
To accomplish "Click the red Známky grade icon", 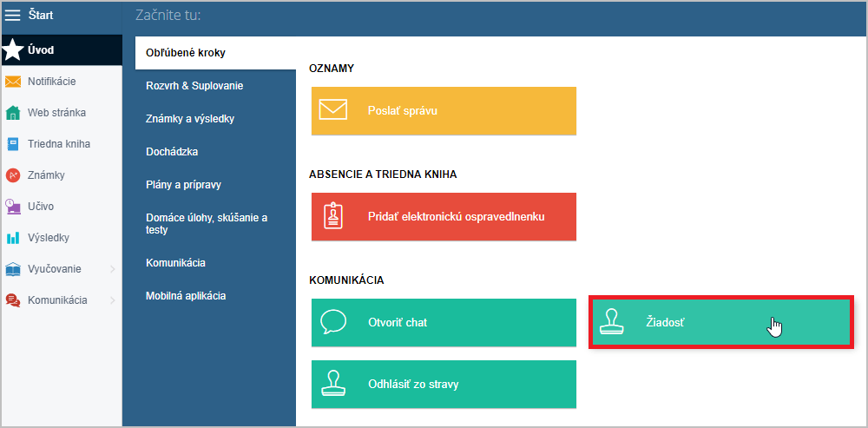I will tap(13, 175).
